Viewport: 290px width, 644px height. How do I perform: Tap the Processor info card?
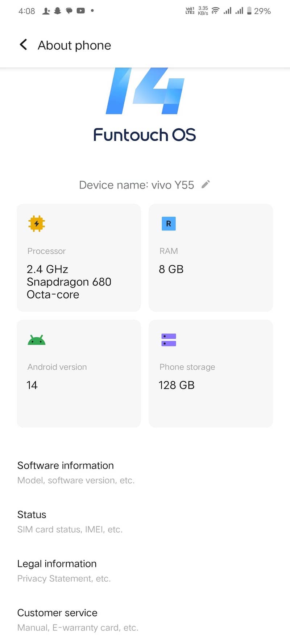[x=79, y=258]
